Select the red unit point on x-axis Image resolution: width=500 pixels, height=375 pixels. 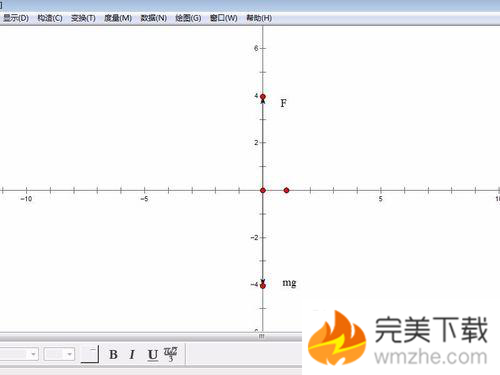(286, 190)
